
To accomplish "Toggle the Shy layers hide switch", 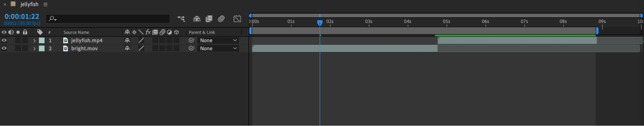I will [197, 19].
